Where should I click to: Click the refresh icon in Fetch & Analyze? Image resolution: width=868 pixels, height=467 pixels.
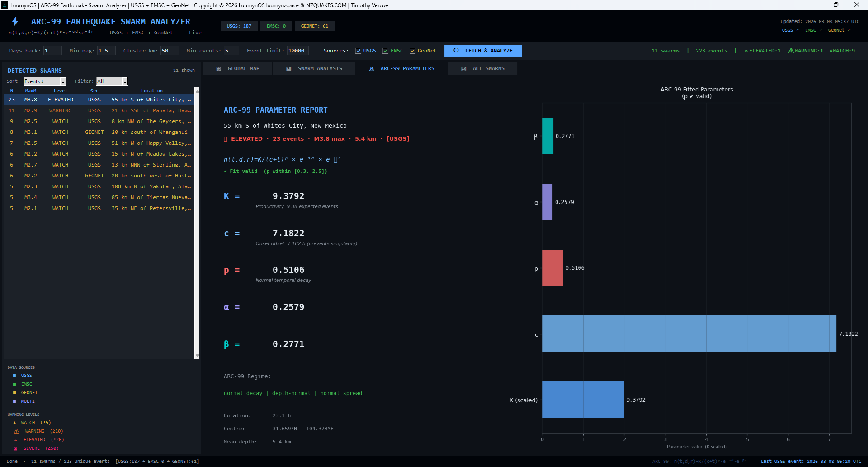tap(456, 51)
